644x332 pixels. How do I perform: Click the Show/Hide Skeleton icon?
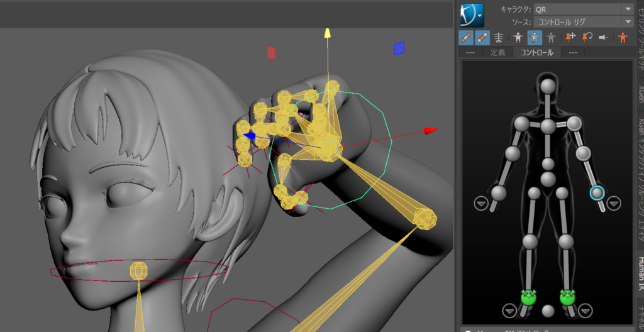499,38
